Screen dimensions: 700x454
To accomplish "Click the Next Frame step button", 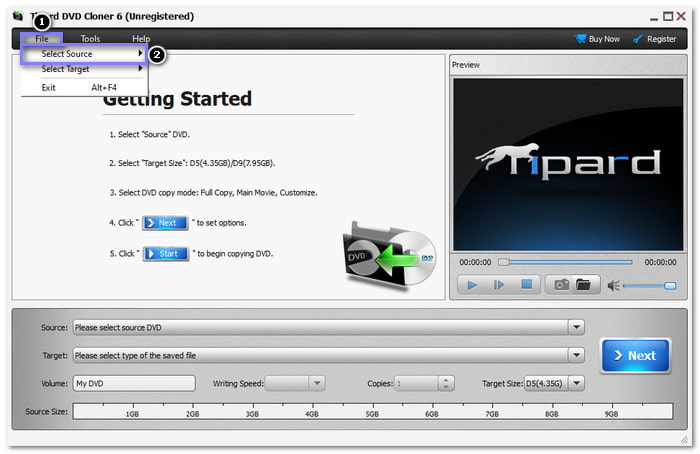I will point(499,285).
